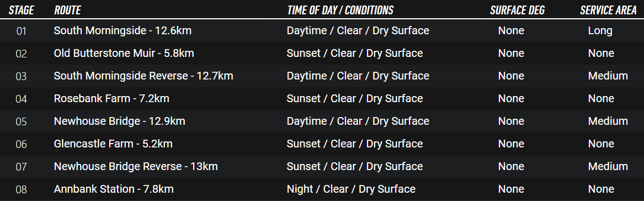The image size is (644, 201).
Task: Click the SURFACE DEG column header
Action: [517, 10]
